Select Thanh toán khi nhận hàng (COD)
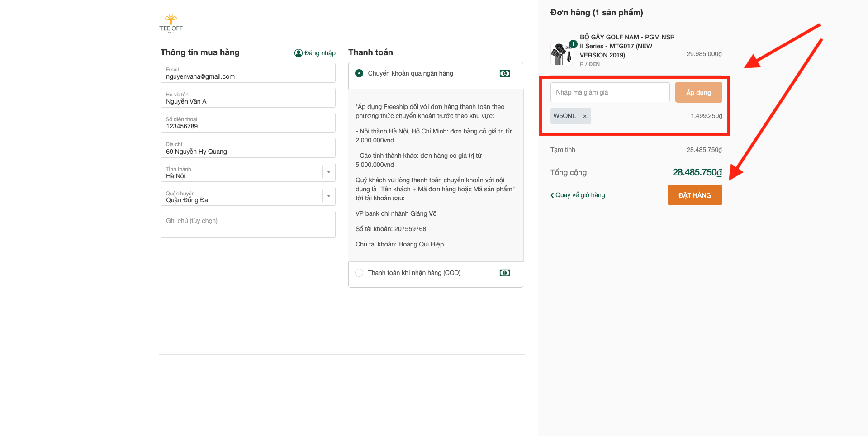Viewport: 868px width, 436px height. (359, 273)
